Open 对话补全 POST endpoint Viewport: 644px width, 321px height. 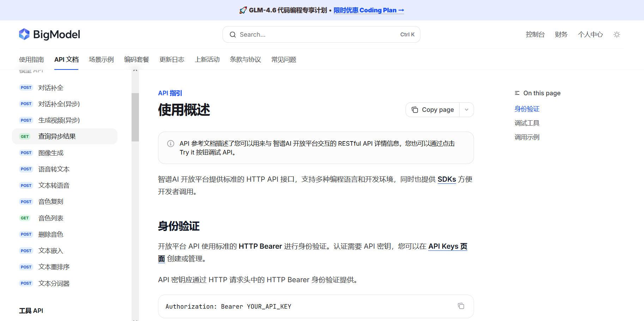pos(65,87)
